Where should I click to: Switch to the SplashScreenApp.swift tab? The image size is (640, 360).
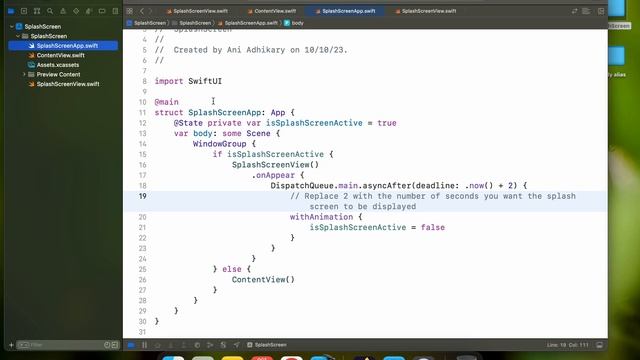(x=345, y=11)
